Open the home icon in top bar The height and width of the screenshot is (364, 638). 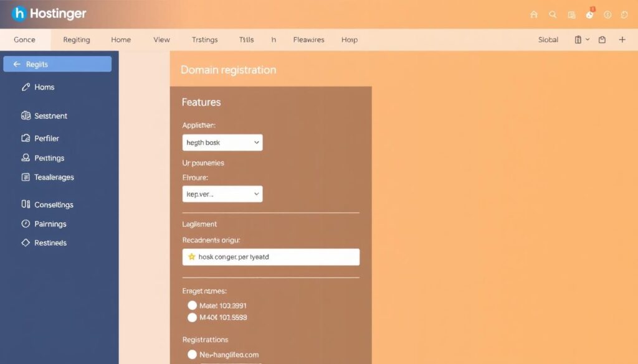[533, 14]
